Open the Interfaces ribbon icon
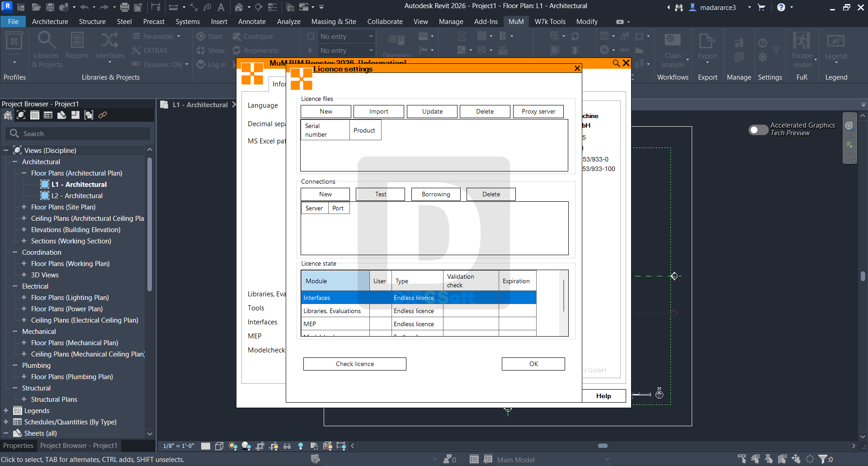 tap(109, 41)
